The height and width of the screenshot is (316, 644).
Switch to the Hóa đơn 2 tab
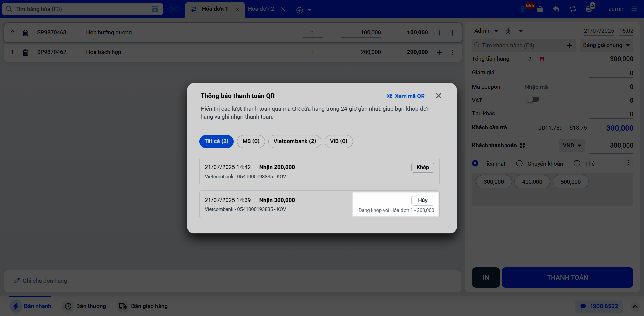coord(261,9)
